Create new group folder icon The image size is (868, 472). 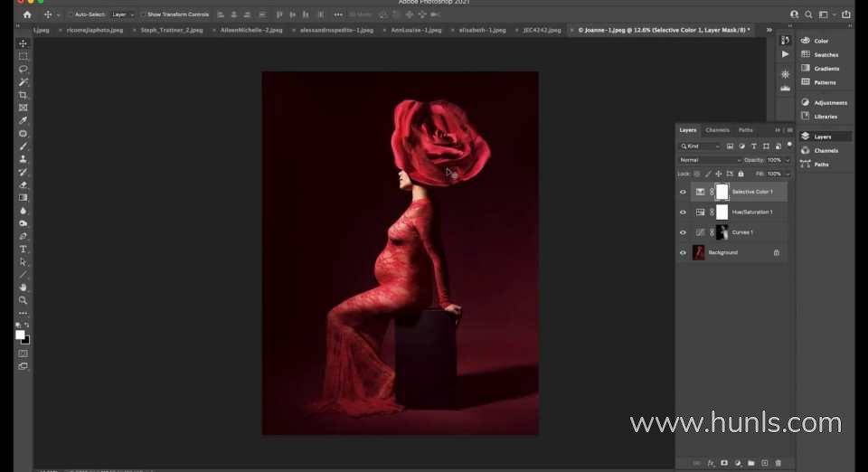(750, 463)
